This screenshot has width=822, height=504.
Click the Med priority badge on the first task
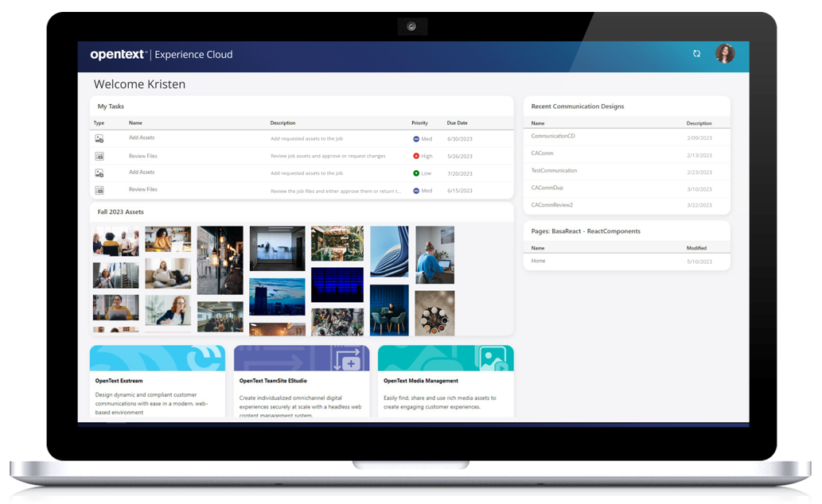(422, 138)
